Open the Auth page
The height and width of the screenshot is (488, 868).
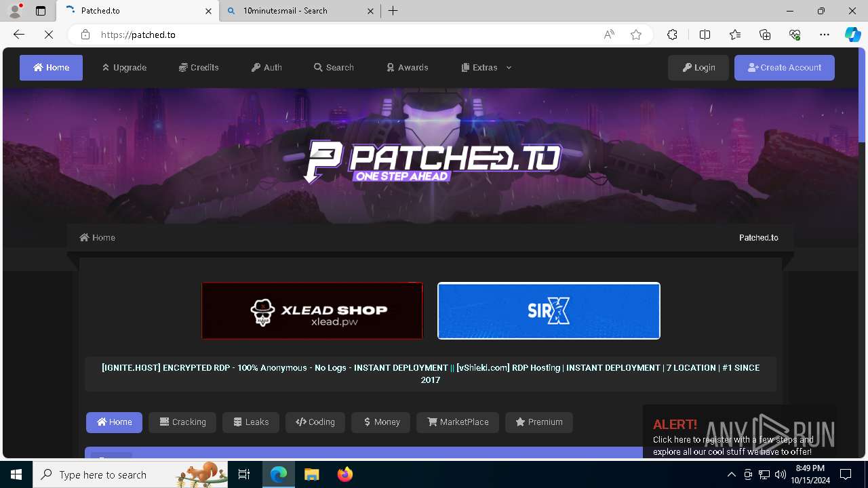267,68
